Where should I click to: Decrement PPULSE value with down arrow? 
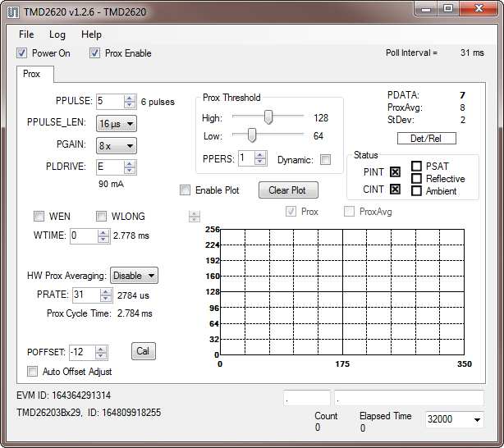tap(130, 105)
